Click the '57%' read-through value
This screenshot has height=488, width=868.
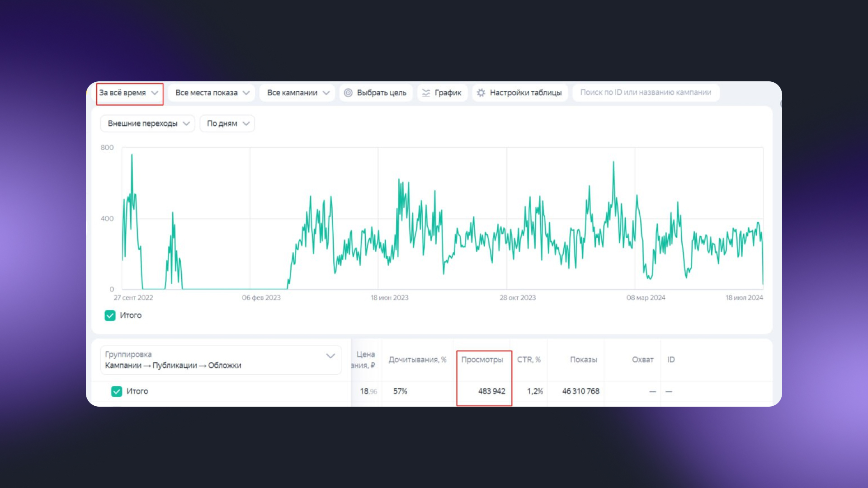tap(400, 392)
